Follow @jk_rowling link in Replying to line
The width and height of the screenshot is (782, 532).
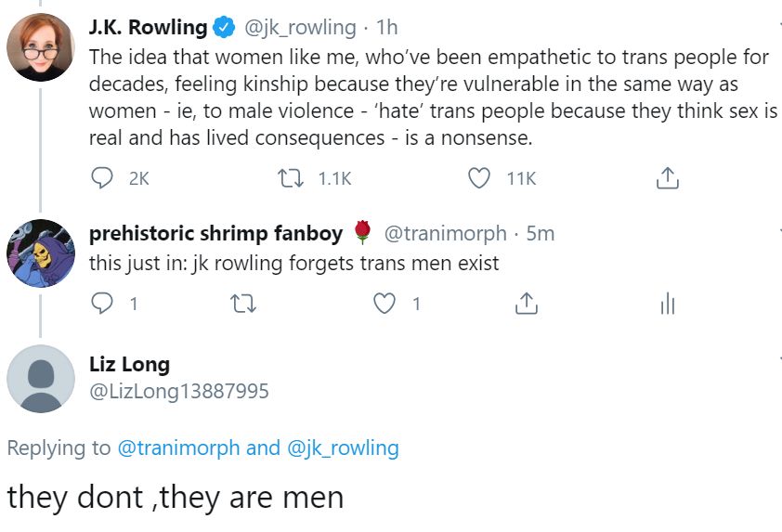point(343,448)
